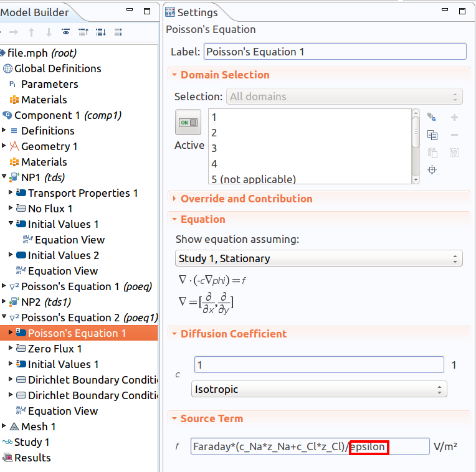The width and height of the screenshot is (476, 472).
Task: Click the Show (eye) icon in Model Builder toolbar
Action: pos(65,32)
